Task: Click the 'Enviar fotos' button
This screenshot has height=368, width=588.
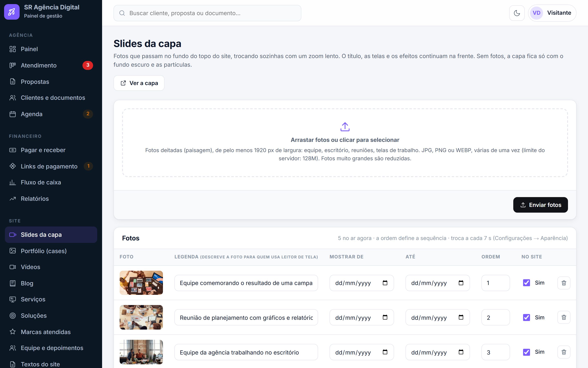Action: click(540, 205)
